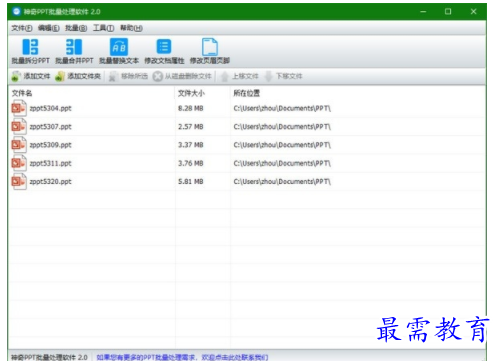This screenshot has height=361, width=498.
Task: Click the 3.76 MB size cell
Action: tap(191, 163)
